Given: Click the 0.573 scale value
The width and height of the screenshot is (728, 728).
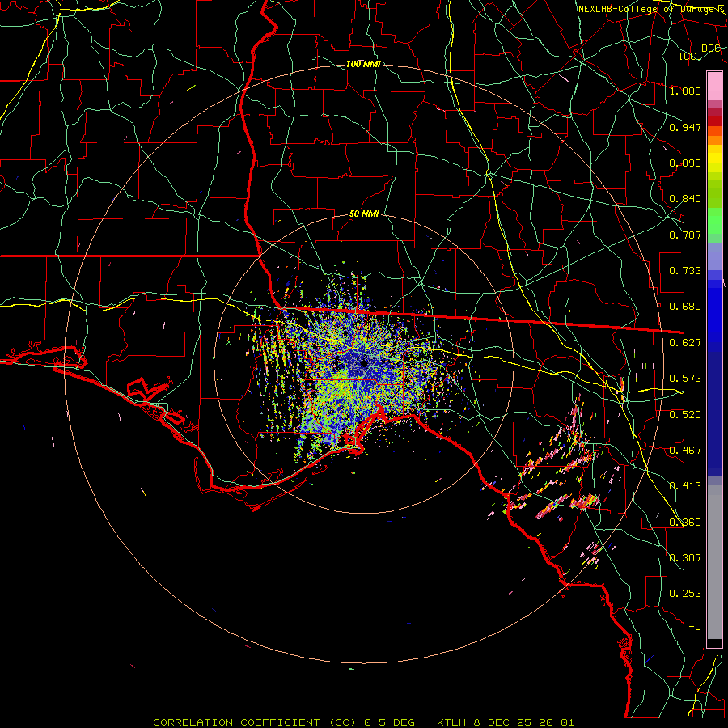Looking at the screenshot, I should pyautogui.click(x=685, y=379).
